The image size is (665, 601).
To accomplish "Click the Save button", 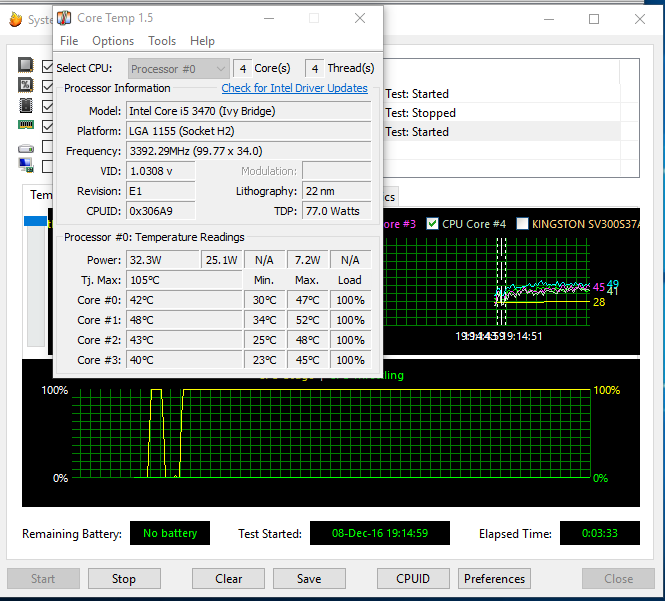I will pyautogui.click(x=309, y=579).
